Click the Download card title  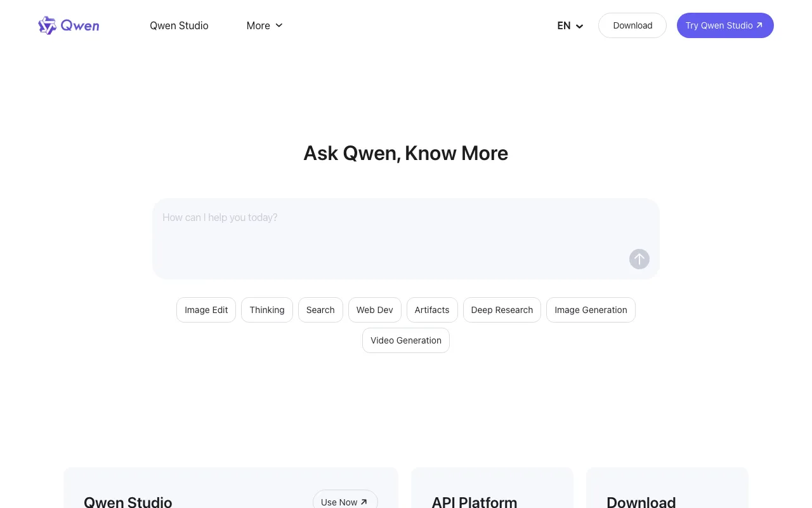[x=641, y=502]
